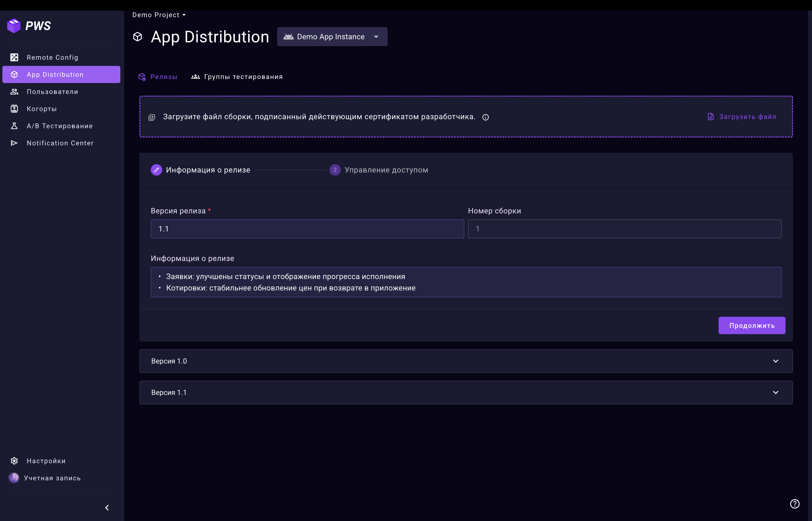The width and height of the screenshot is (812, 521).
Task: Switch to Группы тестирования tab
Action: click(x=237, y=77)
